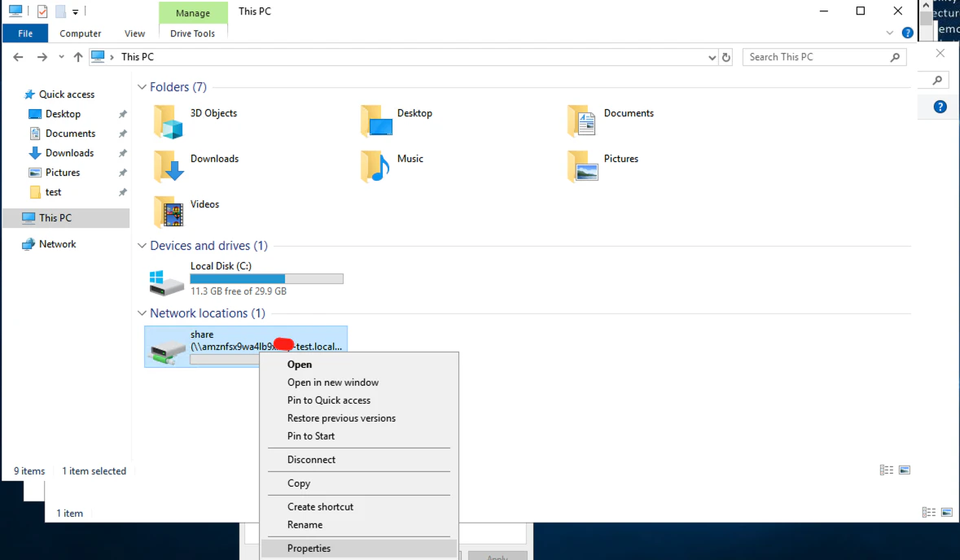The width and height of the screenshot is (960, 560).
Task: Go up one level with the Up arrow
Action: [77, 57]
